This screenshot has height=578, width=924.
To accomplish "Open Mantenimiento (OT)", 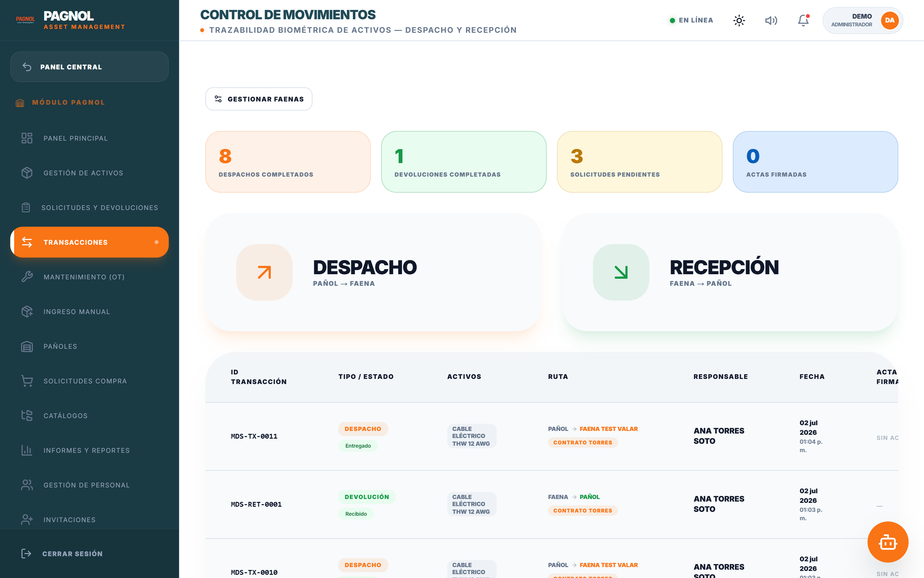I will (x=89, y=277).
